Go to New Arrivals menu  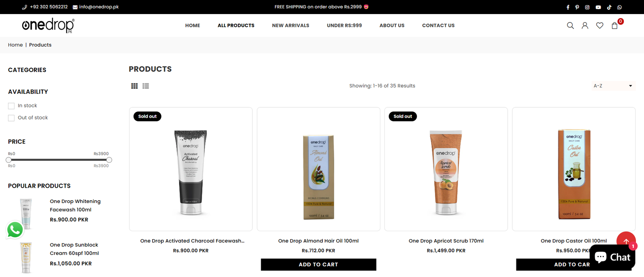[x=291, y=25]
